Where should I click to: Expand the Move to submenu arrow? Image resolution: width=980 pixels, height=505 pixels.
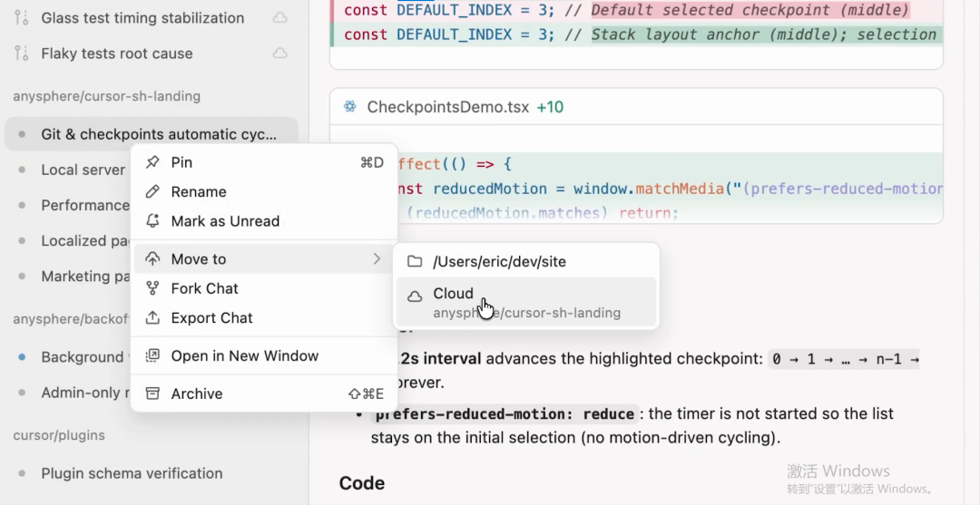377,259
